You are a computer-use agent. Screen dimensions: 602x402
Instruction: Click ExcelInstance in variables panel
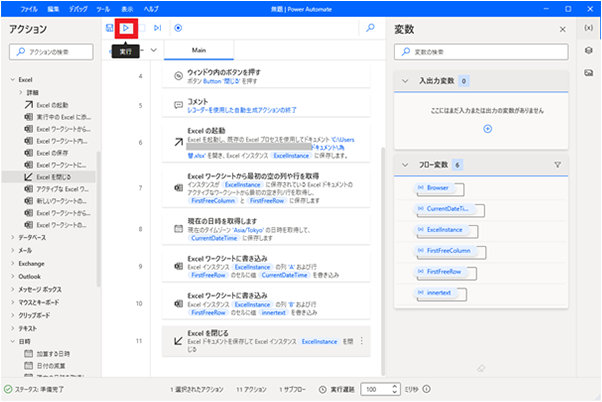click(x=444, y=230)
